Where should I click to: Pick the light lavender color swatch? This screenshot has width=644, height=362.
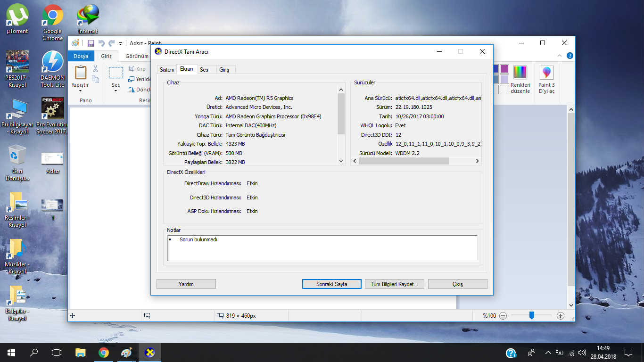[x=504, y=79]
